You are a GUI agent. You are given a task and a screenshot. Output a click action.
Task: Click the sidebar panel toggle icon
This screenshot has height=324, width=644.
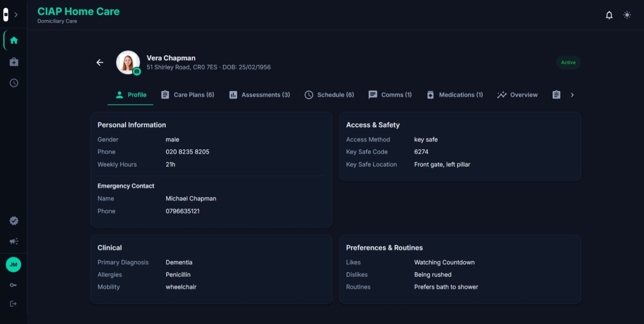pyautogui.click(x=6, y=15)
